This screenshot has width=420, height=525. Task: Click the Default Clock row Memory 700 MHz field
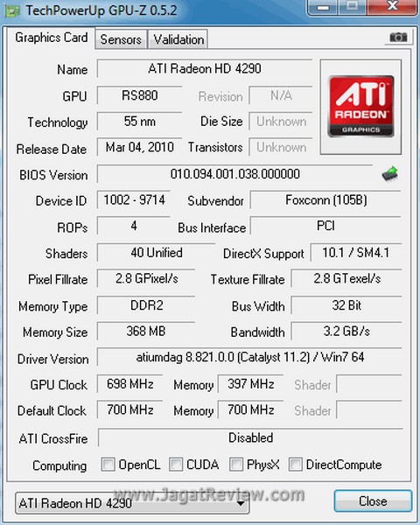coord(251,409)
